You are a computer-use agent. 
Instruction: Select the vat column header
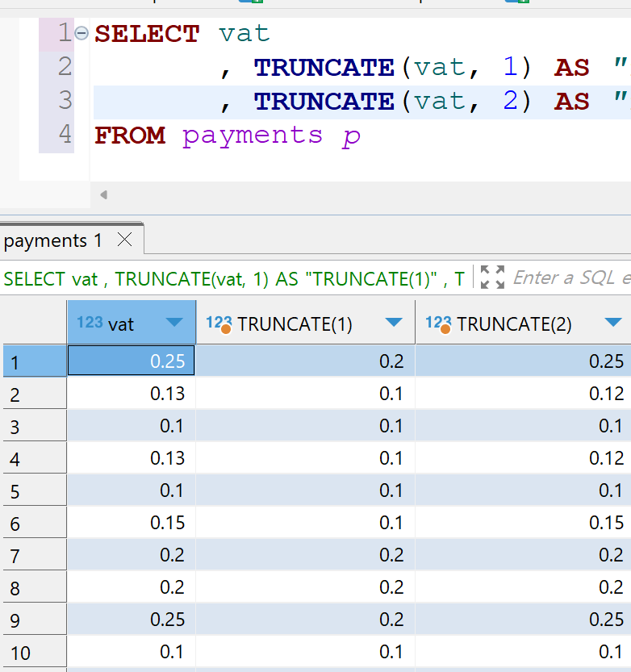point(132,323)
